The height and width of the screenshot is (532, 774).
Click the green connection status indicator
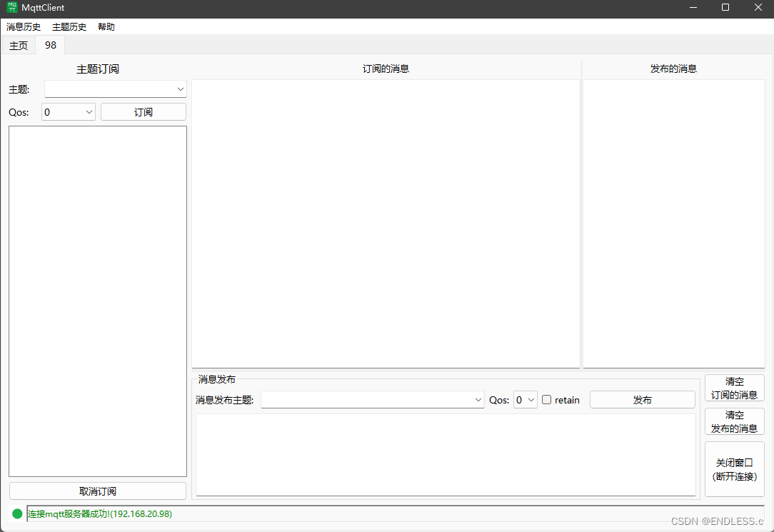coord(15,513)
